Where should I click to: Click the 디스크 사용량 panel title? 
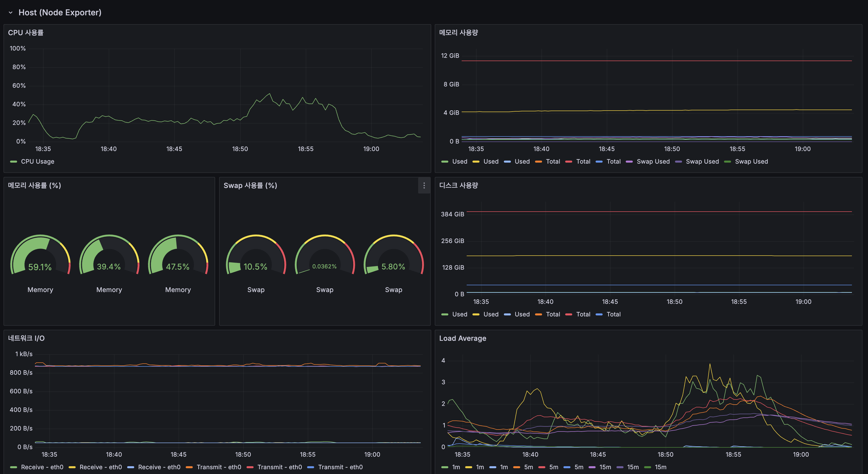pos(458,185)
